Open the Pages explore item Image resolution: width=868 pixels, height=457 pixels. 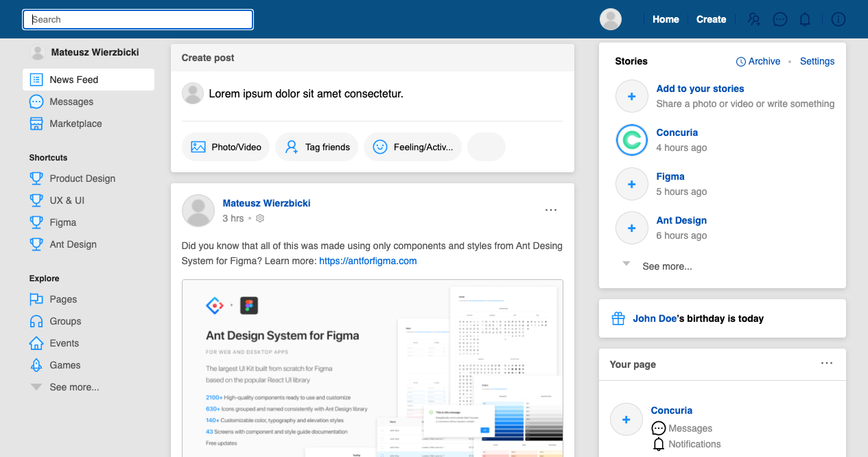(63, 299)
